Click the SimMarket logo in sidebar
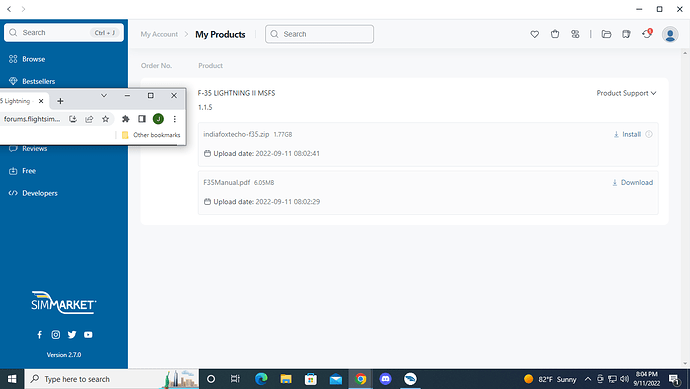The height and width of the screenshot is (389, 690). click(64, 302)
